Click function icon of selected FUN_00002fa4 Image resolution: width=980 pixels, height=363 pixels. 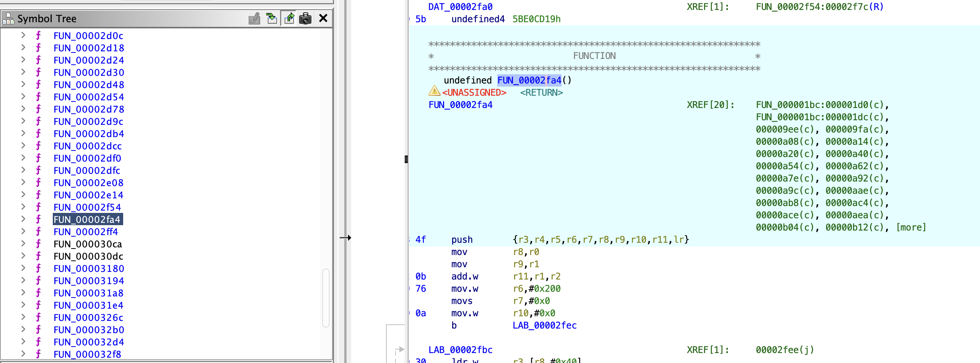pos(38,219)
